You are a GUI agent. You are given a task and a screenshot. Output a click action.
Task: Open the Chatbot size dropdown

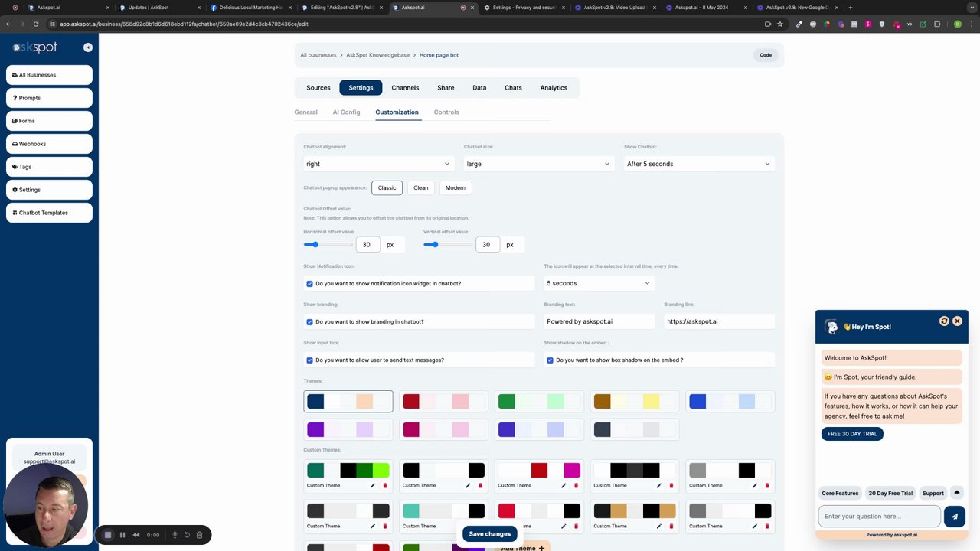[538, 164]
